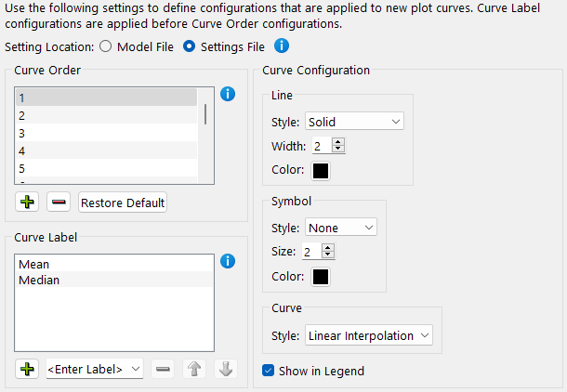Remove the selected Curve Order entry
The image size is (567, 392).
(x=59, y=202)
